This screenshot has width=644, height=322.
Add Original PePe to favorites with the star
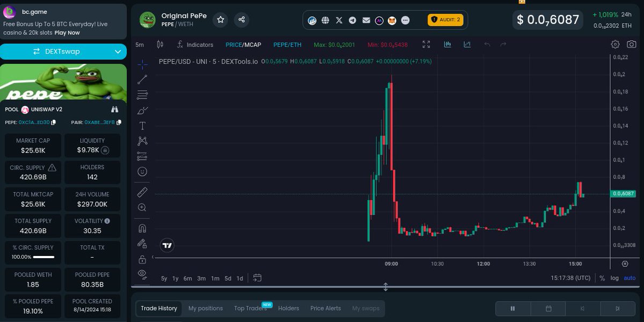coord(221,20)
